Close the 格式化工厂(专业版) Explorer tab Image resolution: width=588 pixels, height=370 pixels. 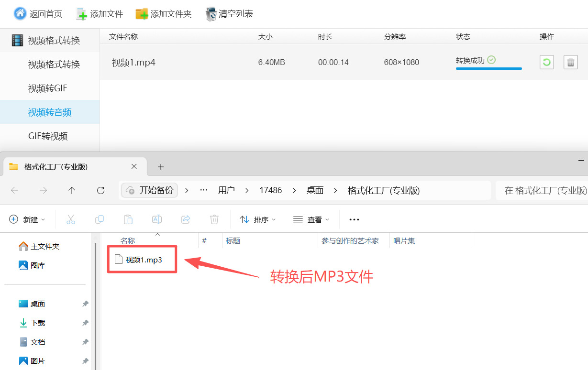[134, 166]
